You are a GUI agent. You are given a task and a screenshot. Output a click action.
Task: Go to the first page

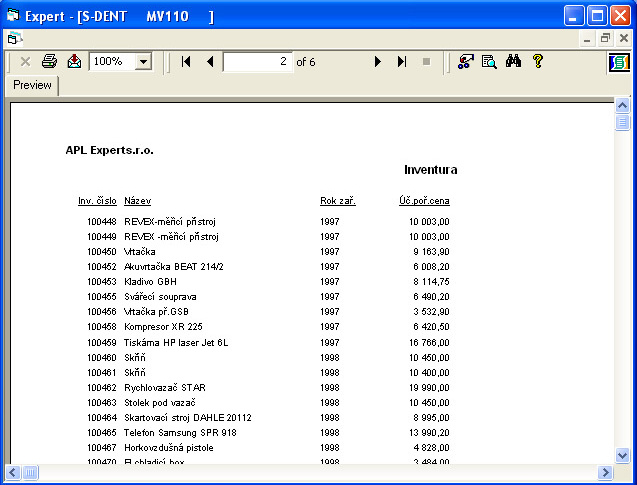[x=186, y=61]
